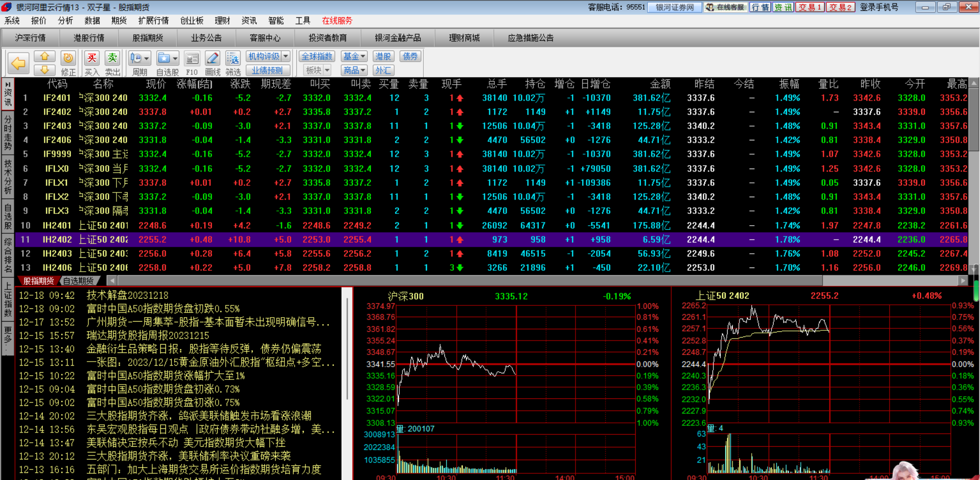The image size is (980, 480).
Task: Click the down arrow toolbar icon
Action: tap(44, 70)
